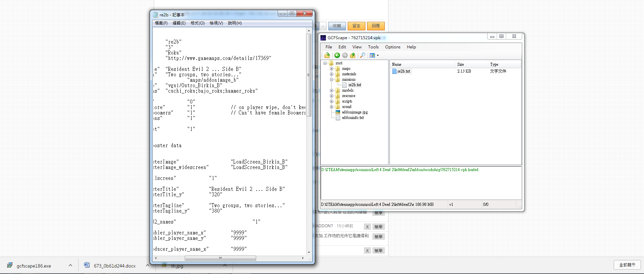The width and height of the screenshot is (644, 274).
Task: Click the Word document icon in downloads bar
Action: [87, 265]
